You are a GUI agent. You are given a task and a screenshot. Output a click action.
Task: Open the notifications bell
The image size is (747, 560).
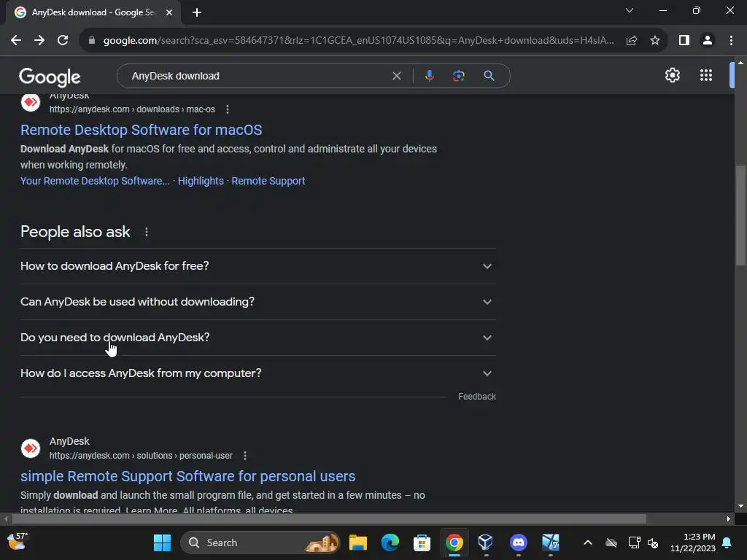pyautogui.click(x=727, y=542)
